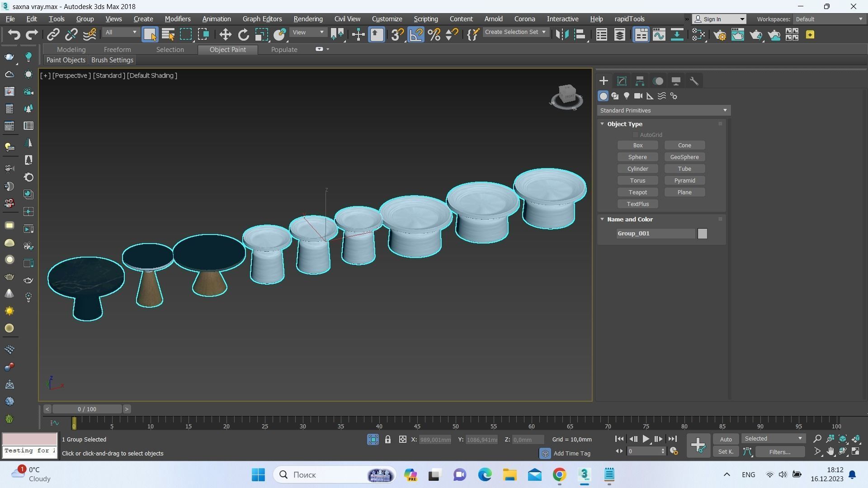Open Google Chrome from the taskbar
The image size is (868, 488).
point(559,475)
